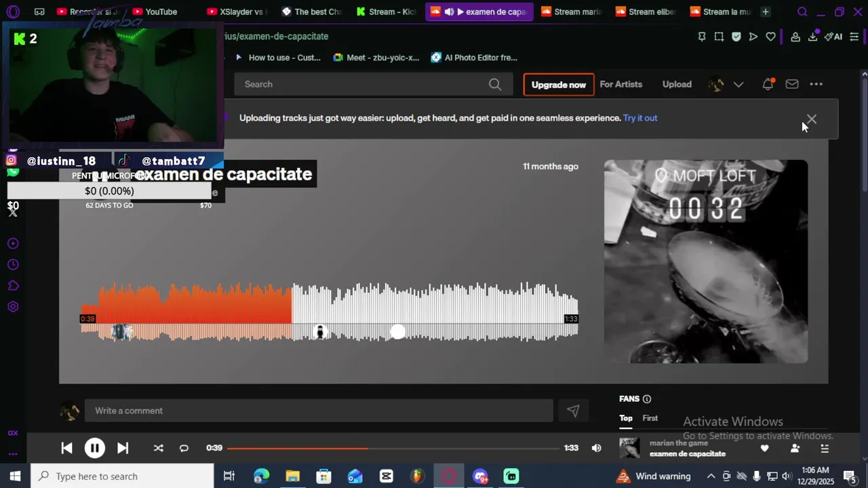Select the First fans tab
This screenshot has height=488, width=868.
pyautogui.click(x=650, y=418)
